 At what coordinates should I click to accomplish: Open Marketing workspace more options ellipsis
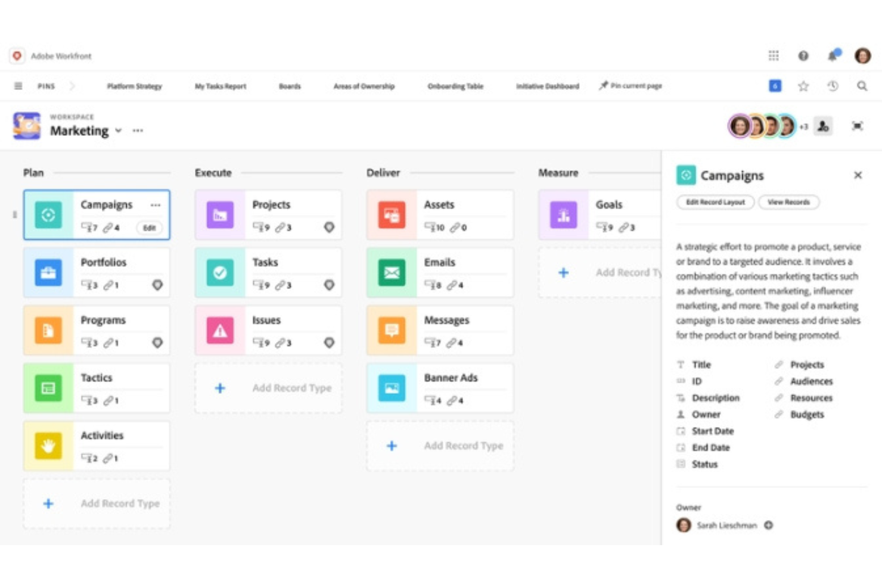(138, 130)
